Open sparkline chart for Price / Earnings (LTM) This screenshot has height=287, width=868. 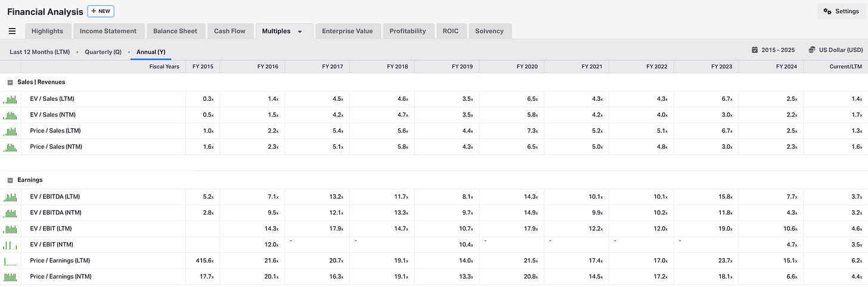click(x=10, y=261)
